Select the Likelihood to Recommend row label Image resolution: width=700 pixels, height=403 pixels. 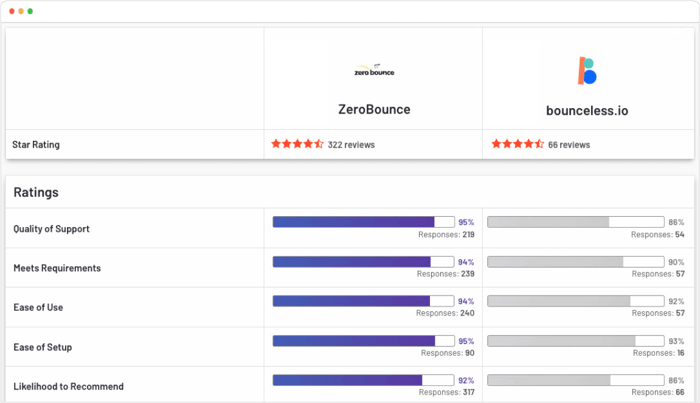coord(68,386)
